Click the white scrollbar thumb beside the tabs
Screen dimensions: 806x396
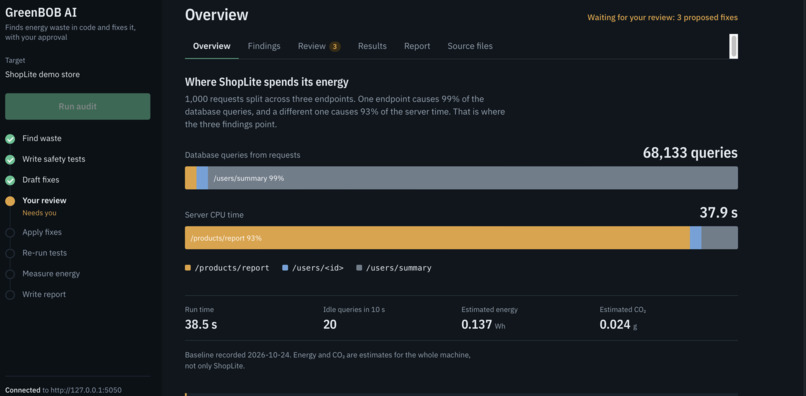click(734, 46)
